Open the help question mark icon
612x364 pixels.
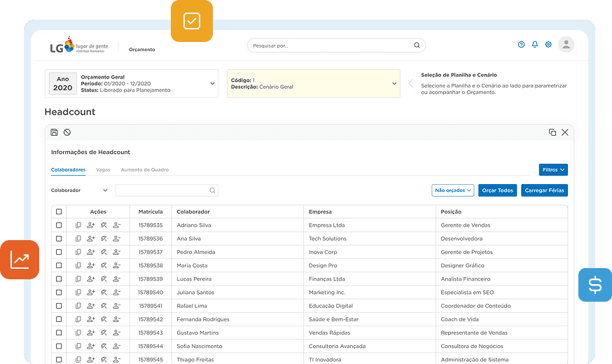tap(521, 45)
